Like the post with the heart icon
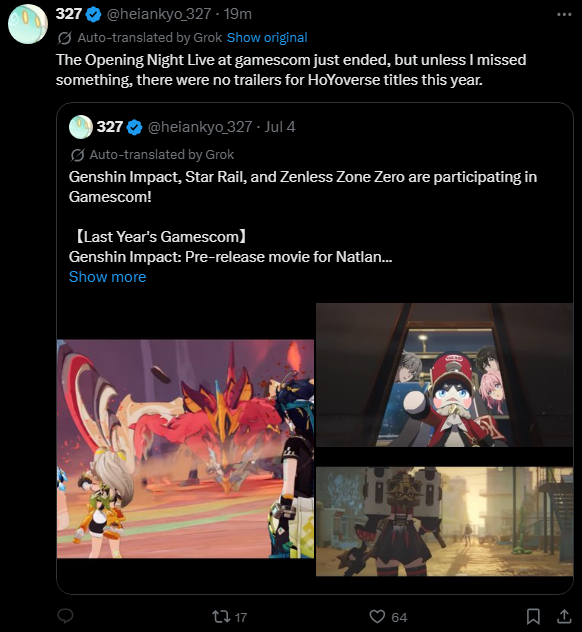The image size is (582, 632). (x=377, y=617)
